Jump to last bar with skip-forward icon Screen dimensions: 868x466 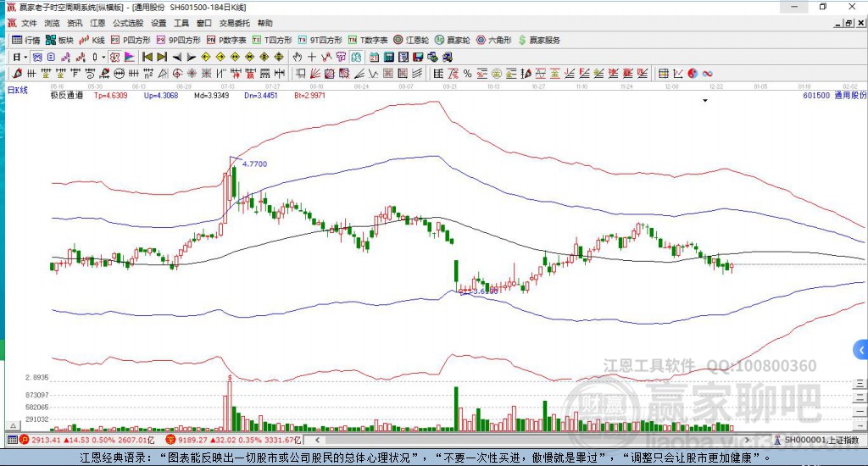162,57
